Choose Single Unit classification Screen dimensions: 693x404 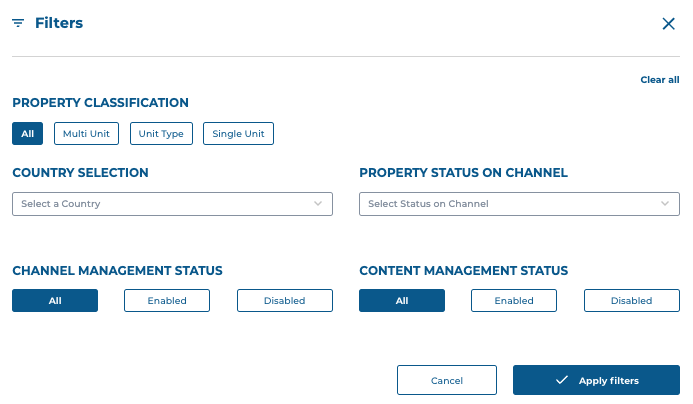238,133
